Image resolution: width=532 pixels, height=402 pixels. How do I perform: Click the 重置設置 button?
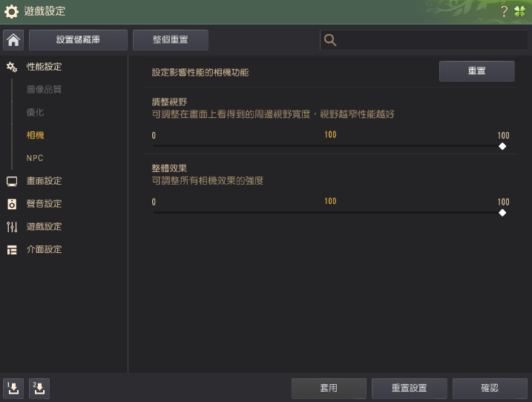coord(409,388)
